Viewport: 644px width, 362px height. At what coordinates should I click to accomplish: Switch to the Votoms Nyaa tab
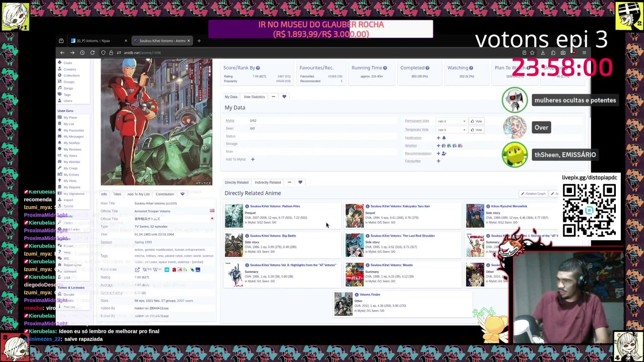[x=98, y=41]
